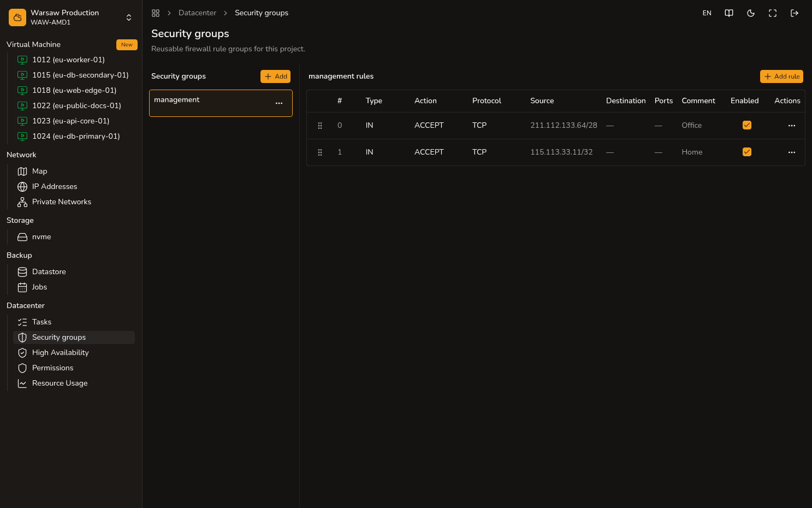Toggle Enabled checkbox for Office rule
Viewport: 812px width, 508px height.
747,125
